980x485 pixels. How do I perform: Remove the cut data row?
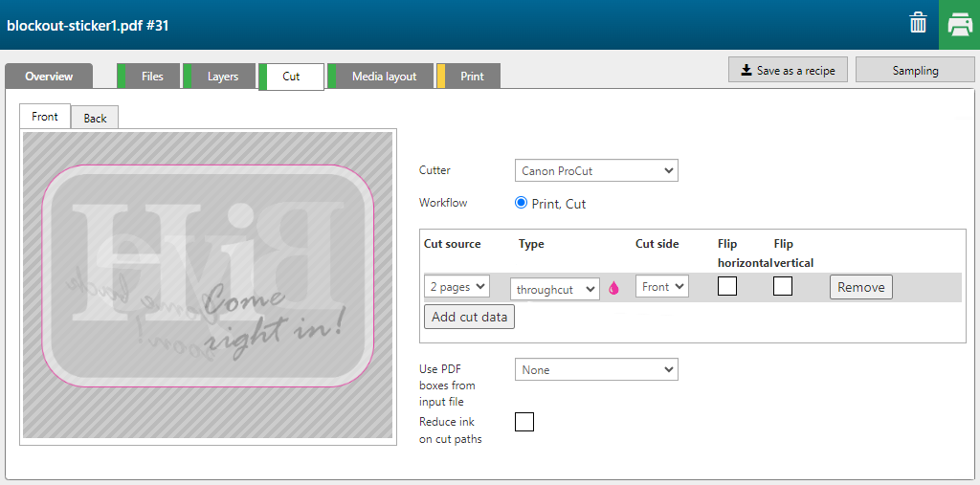[x=860, y=287]
